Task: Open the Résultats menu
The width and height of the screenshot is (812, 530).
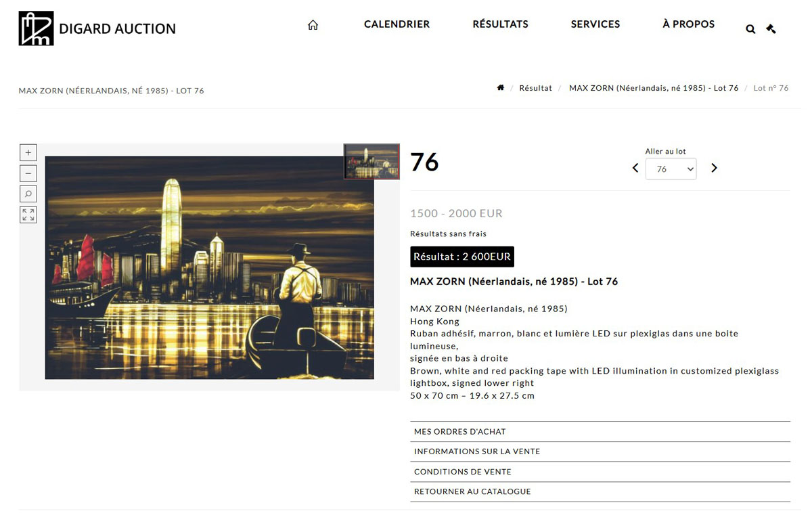Action: coord(501,24)
